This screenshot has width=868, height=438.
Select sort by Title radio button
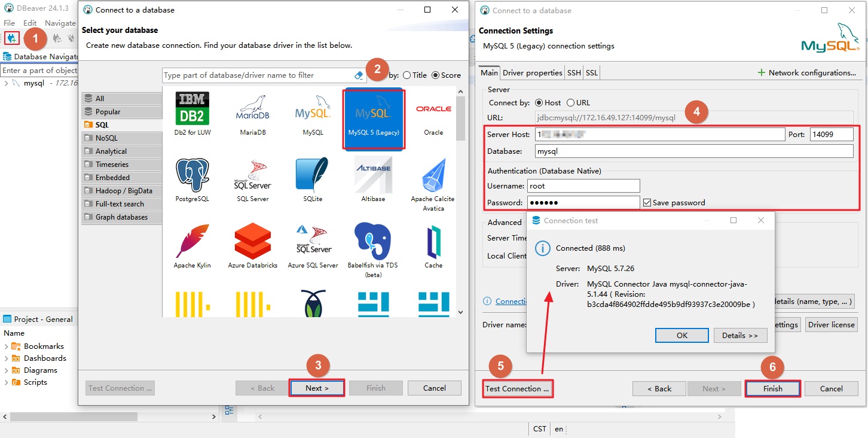[407, 75]
